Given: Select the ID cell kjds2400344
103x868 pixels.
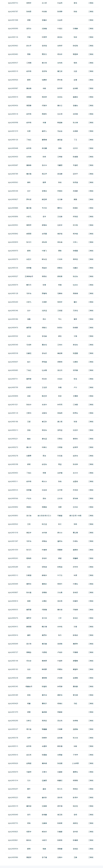Looking at the screenshot, I should [13, 191].
